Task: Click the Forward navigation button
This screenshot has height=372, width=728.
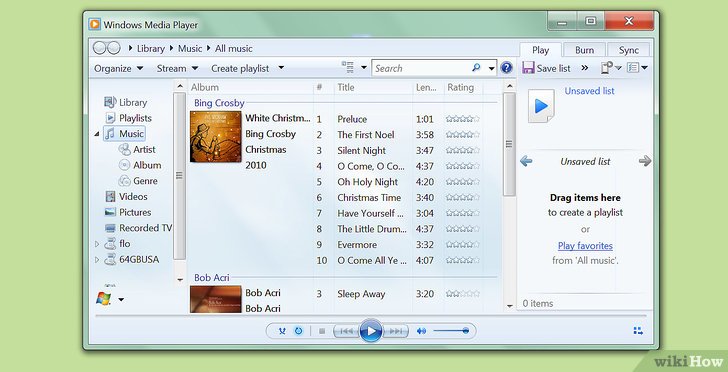Action: click(x=114, y=48)
